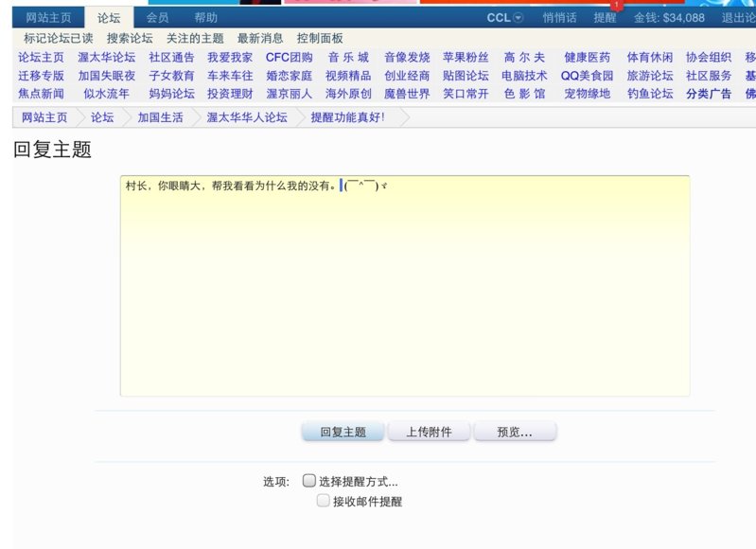Image resolution: width=756 pixels, height=549 pixels.
Task: Open 控制面板
Action: (x=320, y=38)
